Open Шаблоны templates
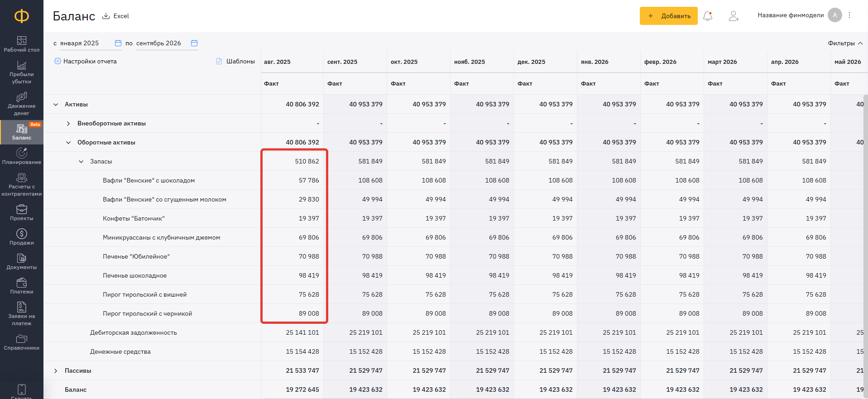 tap(235, 61)
